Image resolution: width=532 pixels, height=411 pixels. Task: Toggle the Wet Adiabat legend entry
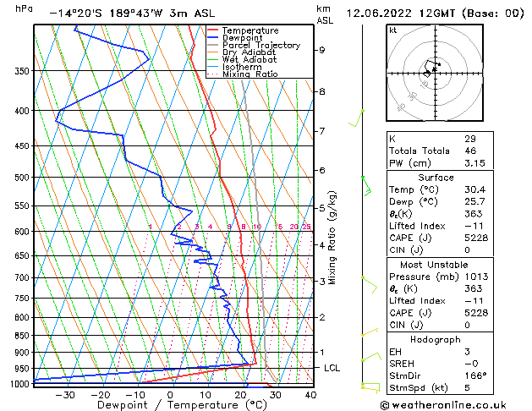pyautogui.click(x=251, y=60)
